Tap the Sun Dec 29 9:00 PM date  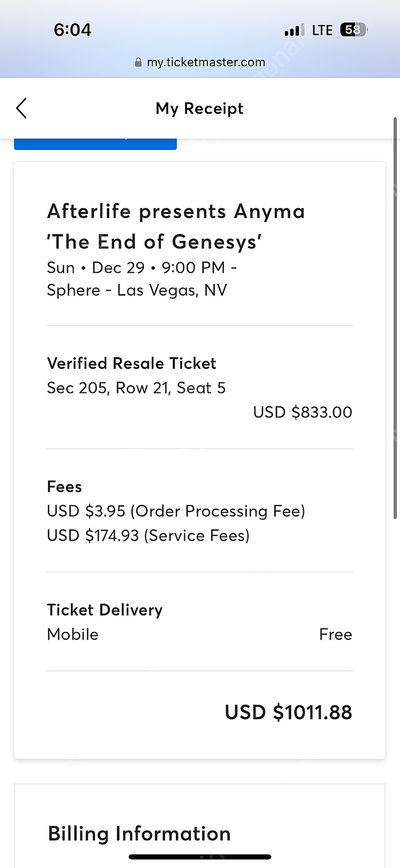[142, 267]
